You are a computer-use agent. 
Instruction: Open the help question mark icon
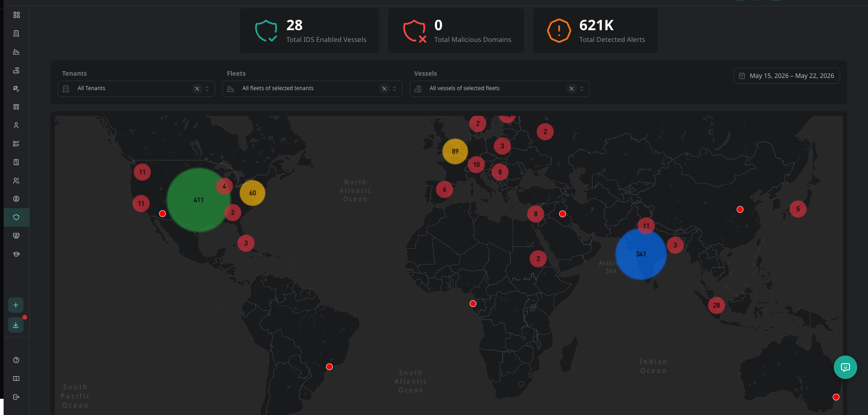[16, 360]
